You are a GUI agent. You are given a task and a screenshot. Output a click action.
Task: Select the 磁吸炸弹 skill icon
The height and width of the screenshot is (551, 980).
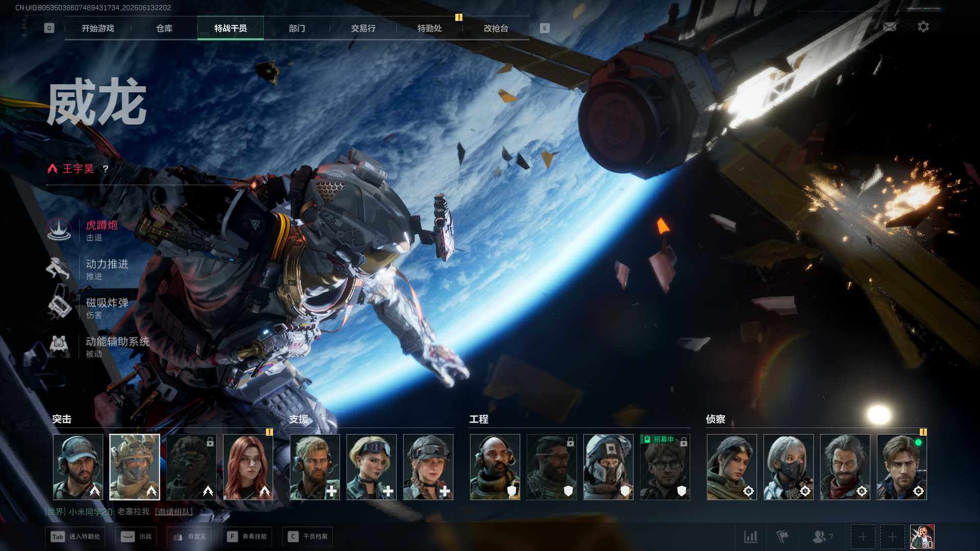point(59,308)
